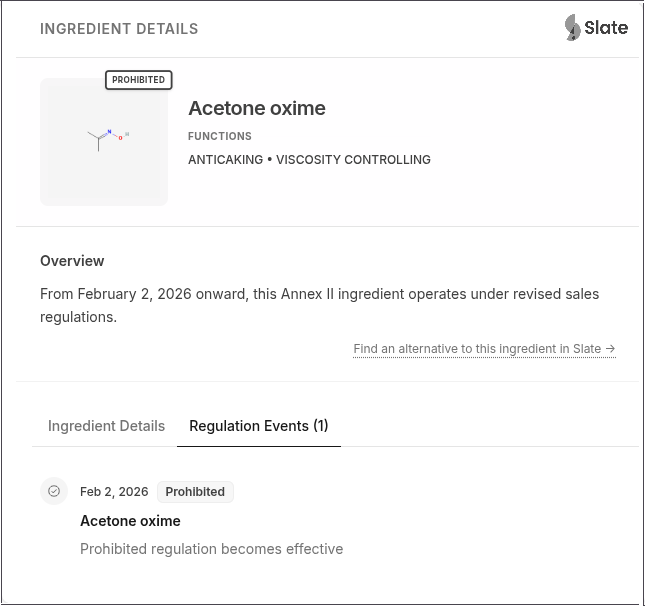Select the ANTICAKING function label
Screen dimensions: 645x606
pyautogui.click(x=225, y=160)
